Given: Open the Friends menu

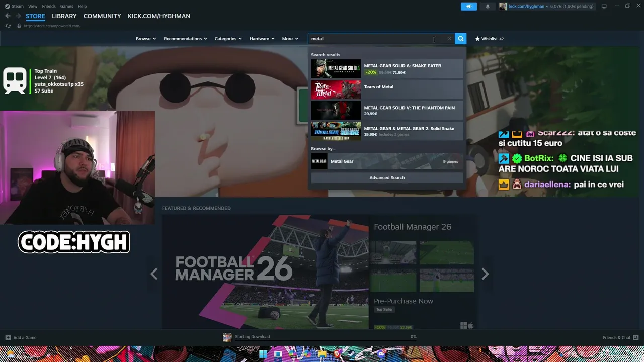Looking at the screenshot, I should tap(49, 6).
